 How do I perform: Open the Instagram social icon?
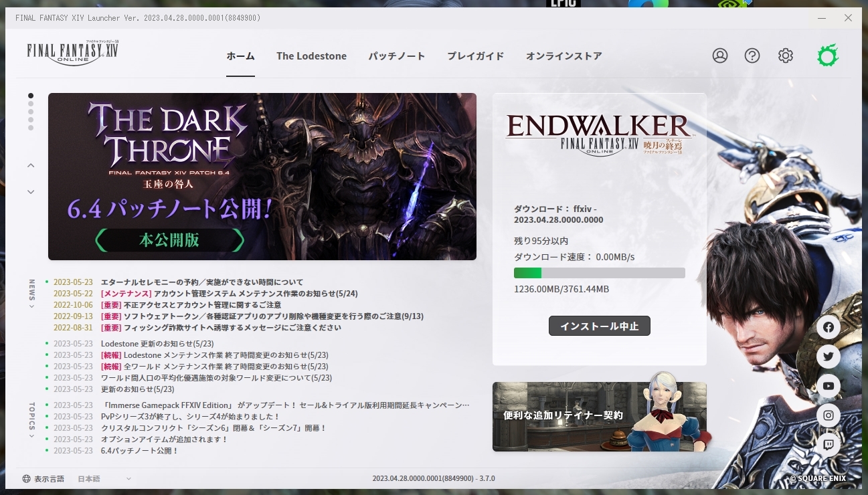829,415
